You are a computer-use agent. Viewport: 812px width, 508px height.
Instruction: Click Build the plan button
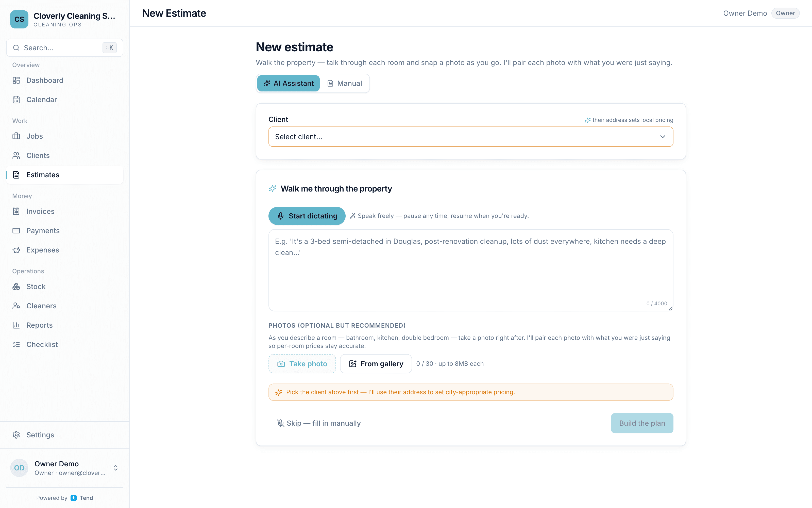pos(642,423)
